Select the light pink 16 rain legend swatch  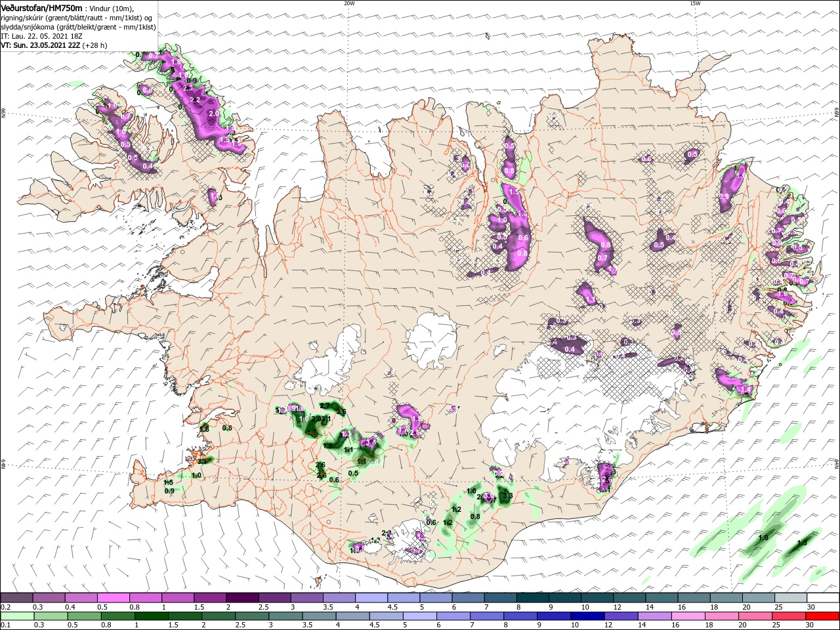[688, 616]
